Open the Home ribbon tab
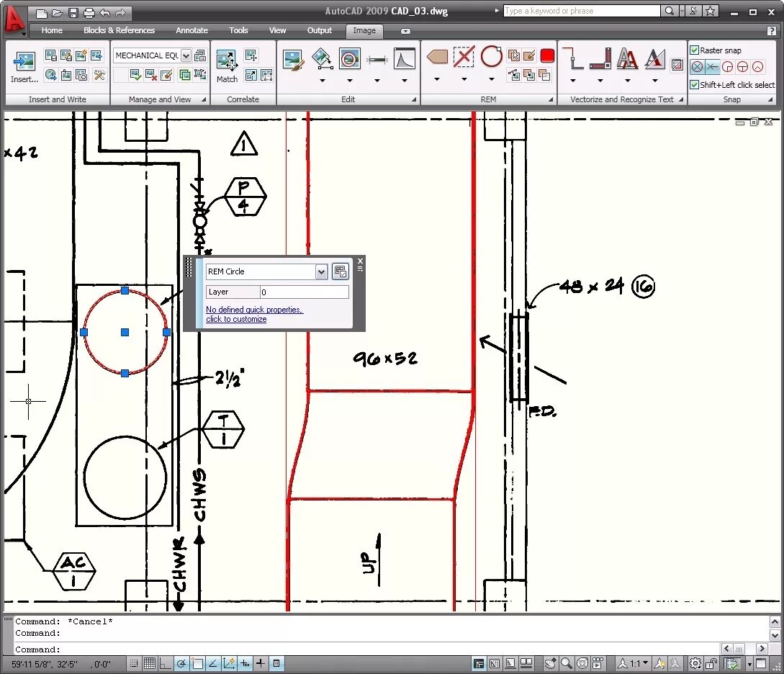 [52, 30]
